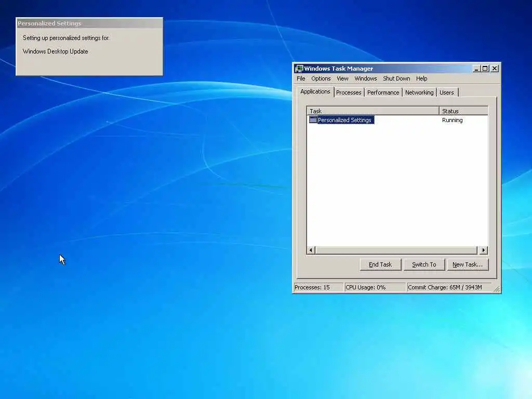Switch to the Networking tab
Screen dimensions: 532x399
click(x=419, y=92)
